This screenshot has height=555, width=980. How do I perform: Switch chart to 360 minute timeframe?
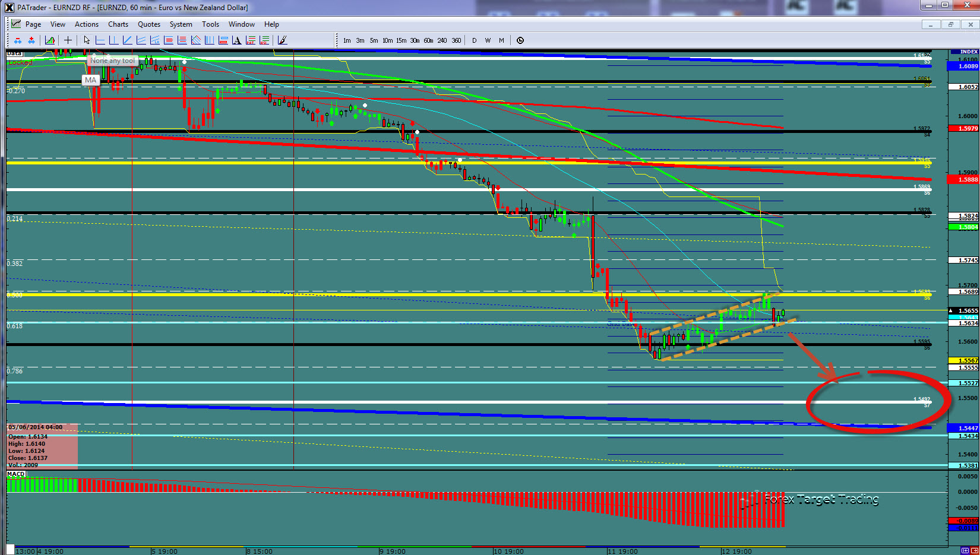click(x=456, y=41)
